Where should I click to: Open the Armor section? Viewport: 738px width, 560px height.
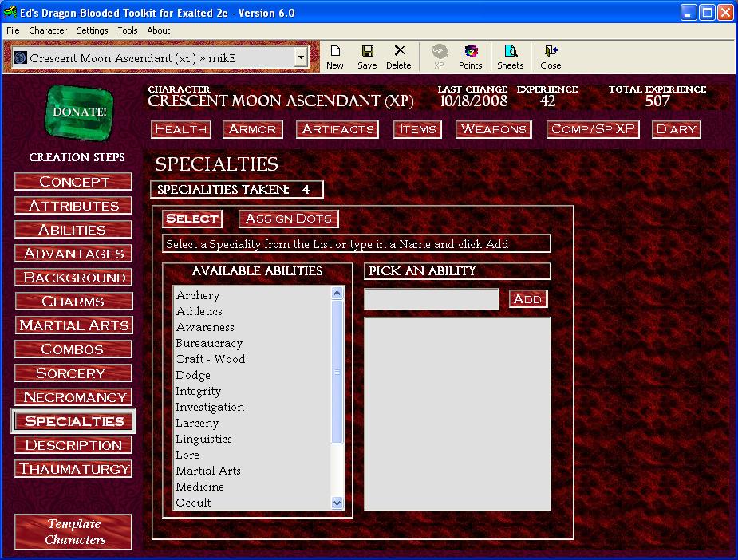click(x=253, y=129)
